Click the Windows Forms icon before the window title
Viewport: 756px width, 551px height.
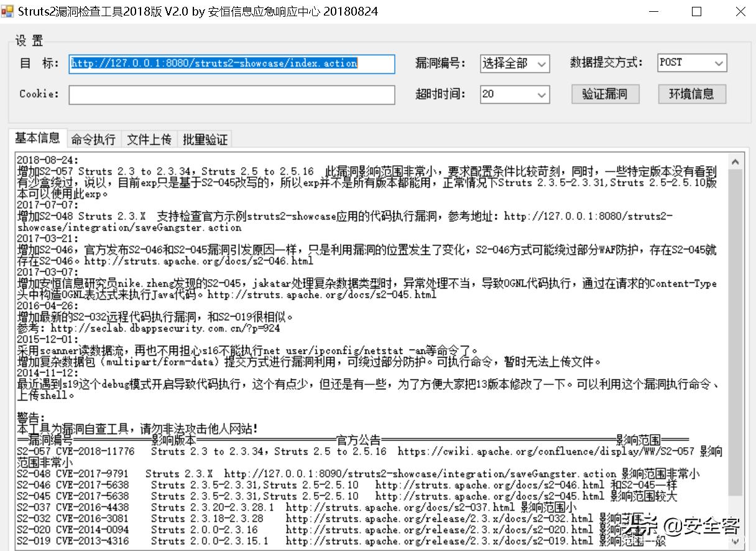[x=9, y=11]
